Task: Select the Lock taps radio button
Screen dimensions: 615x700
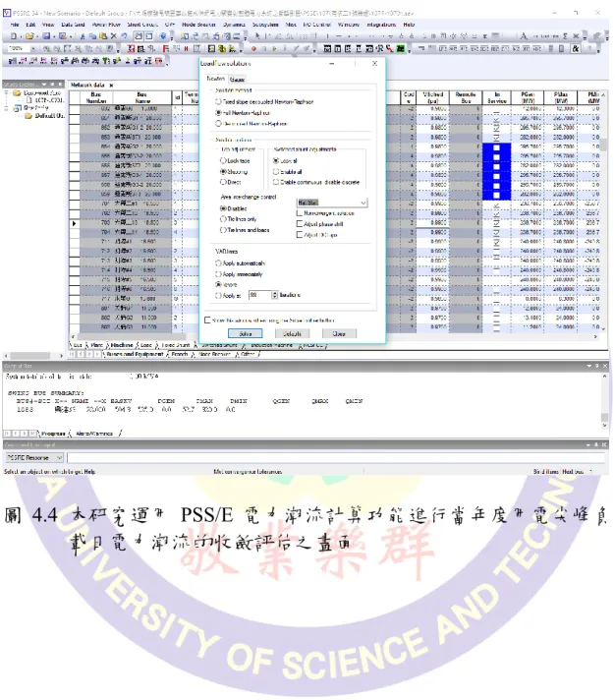Action: pyautogui.click(x=235, y=160)
